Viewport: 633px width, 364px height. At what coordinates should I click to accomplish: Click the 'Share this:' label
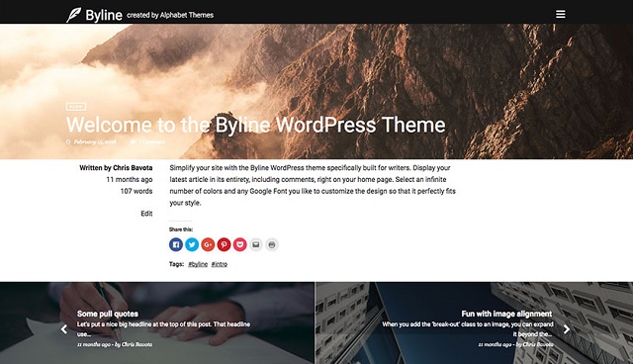pyautogui.click(x=181, y=229)
